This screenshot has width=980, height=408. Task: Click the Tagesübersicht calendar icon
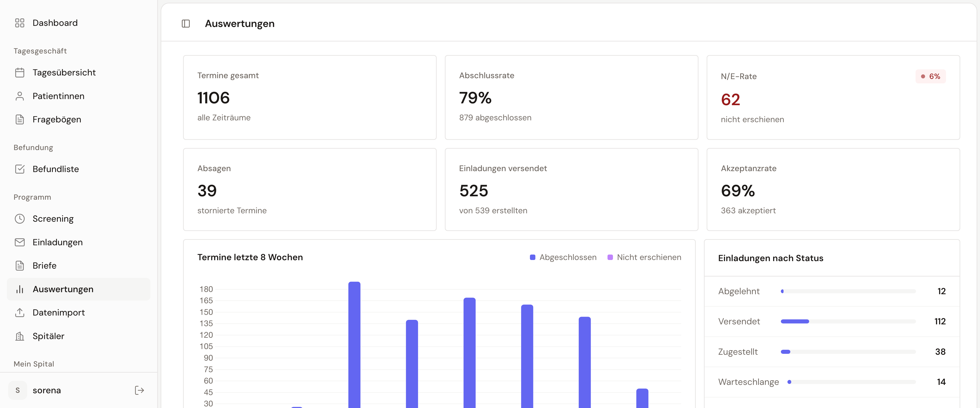[x=20, y=73]
